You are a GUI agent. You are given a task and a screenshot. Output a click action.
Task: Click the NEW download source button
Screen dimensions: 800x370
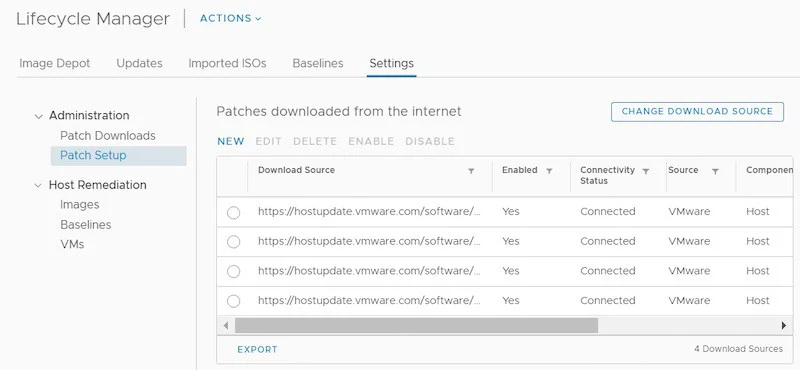(x=231, y=141)
